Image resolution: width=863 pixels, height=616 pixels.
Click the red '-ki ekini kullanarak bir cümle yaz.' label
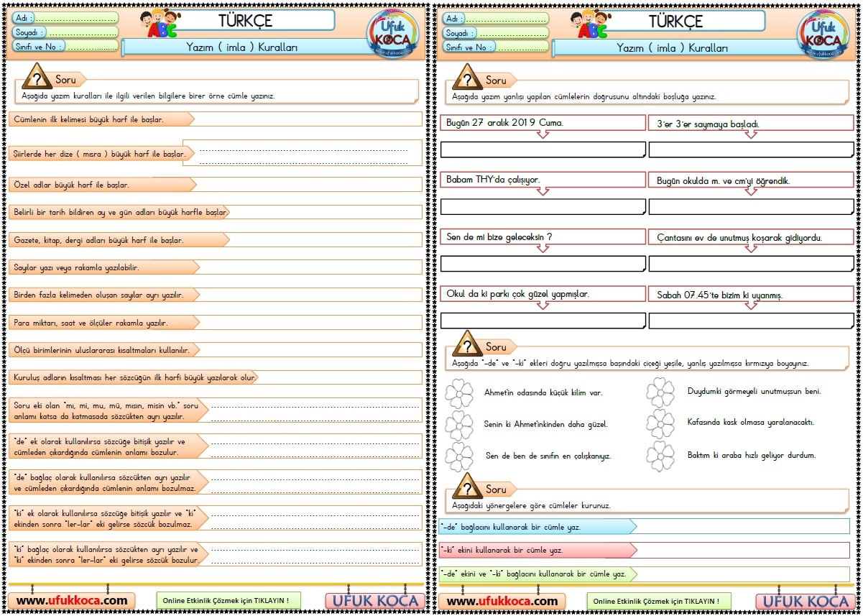tap(537, 551)
